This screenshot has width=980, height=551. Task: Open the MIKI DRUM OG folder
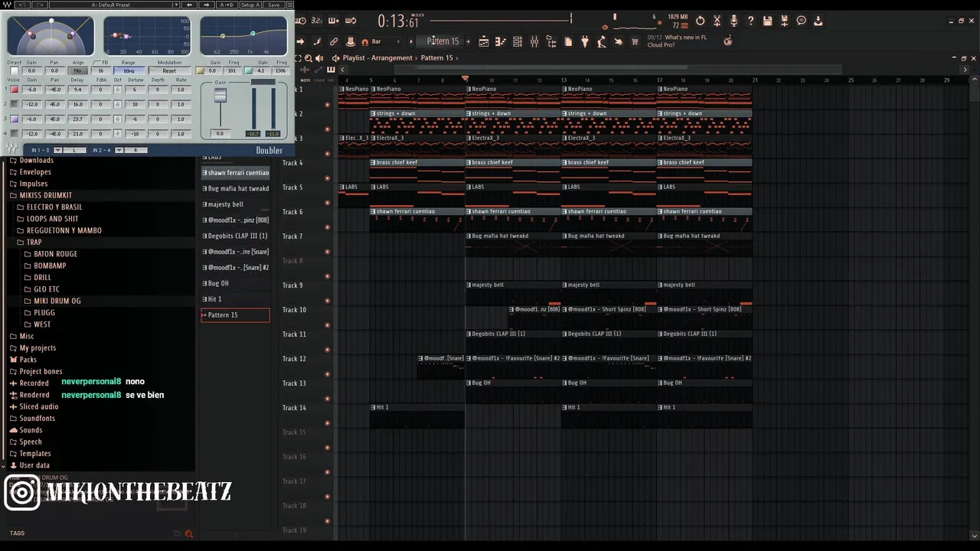(x=52, y=301)
